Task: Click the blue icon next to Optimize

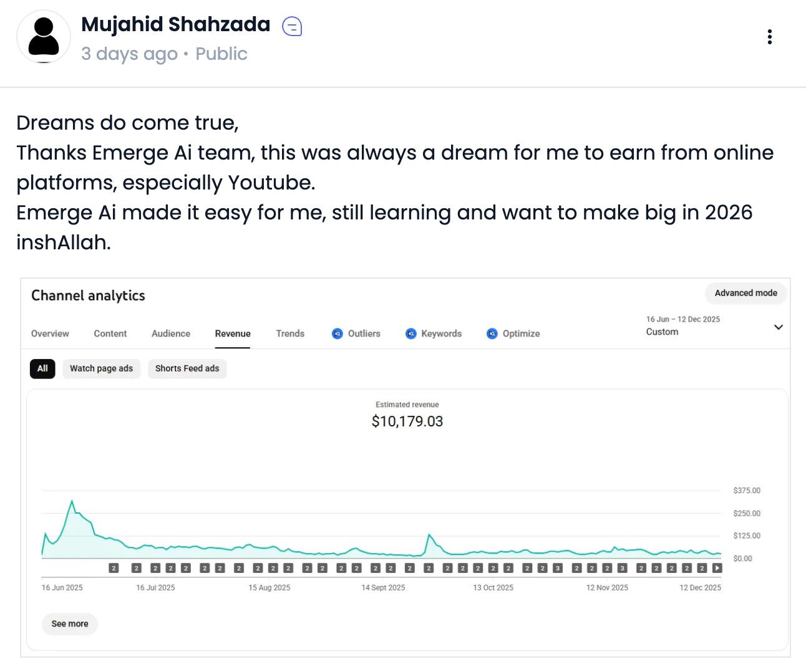Action: coord(492,334)
